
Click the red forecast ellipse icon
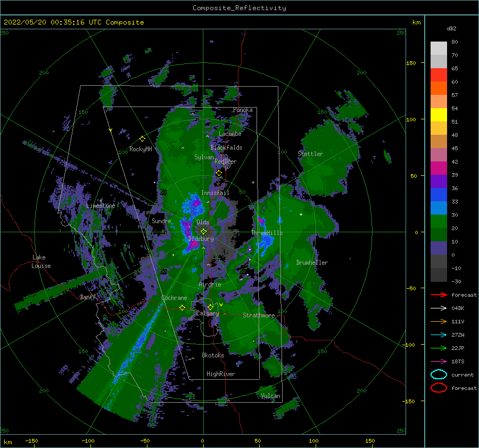click(x=439, y=388)
